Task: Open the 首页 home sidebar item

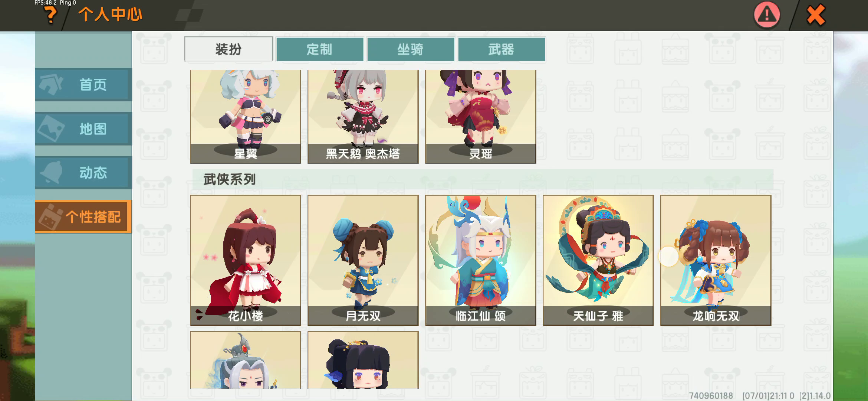Action: tap(83, 85)
